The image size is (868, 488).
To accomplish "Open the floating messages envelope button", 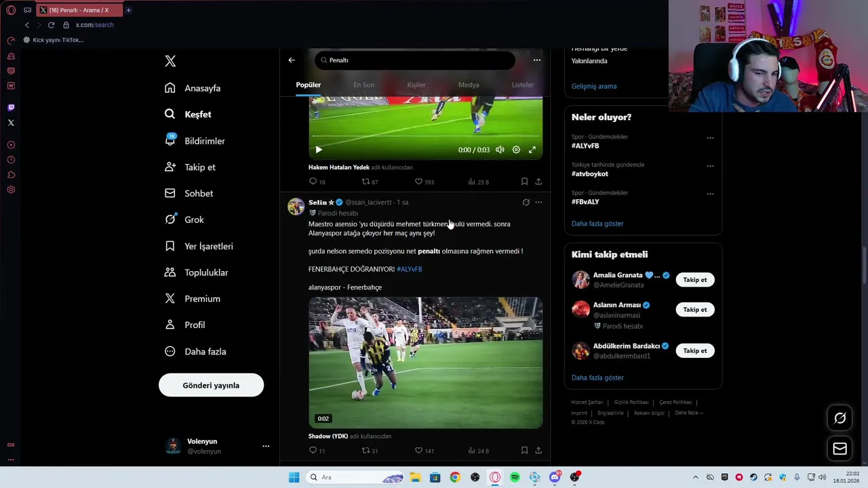I will point(840,449).
